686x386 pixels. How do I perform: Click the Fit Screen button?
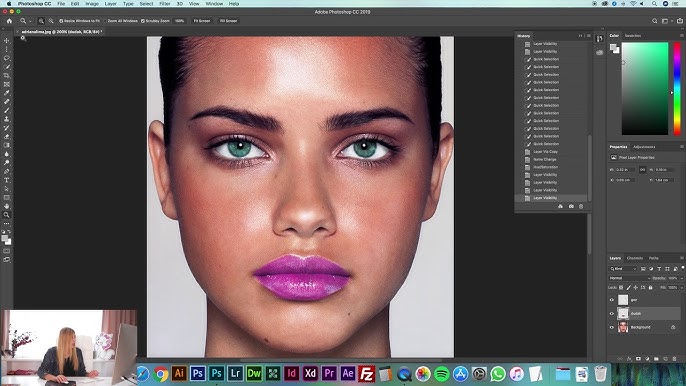click(202, 21)
